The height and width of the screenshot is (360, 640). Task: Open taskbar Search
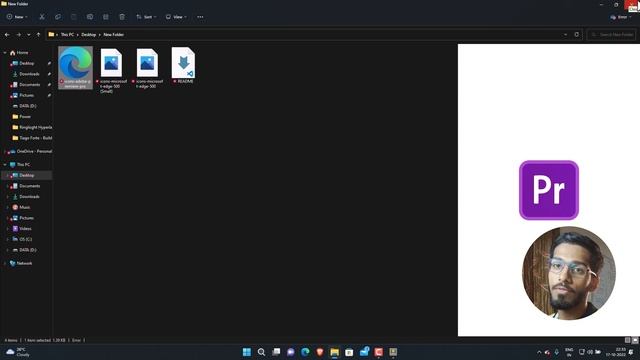(x=261, y=352)
